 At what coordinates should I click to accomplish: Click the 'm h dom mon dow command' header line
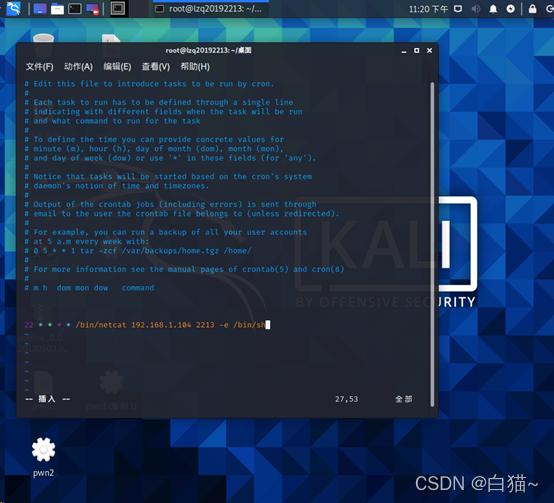tap(89, 288)
